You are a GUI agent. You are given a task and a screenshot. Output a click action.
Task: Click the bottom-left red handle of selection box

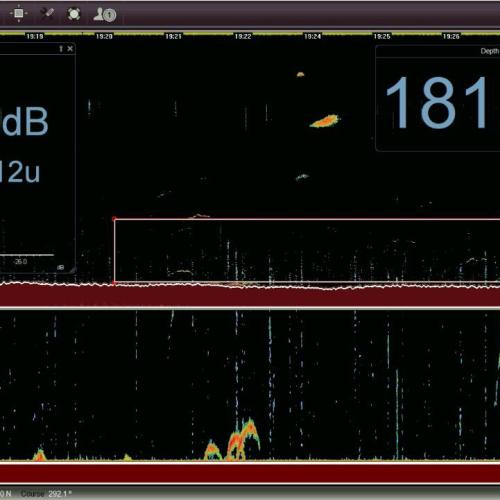pyautogui.click(x=114, y=283)
